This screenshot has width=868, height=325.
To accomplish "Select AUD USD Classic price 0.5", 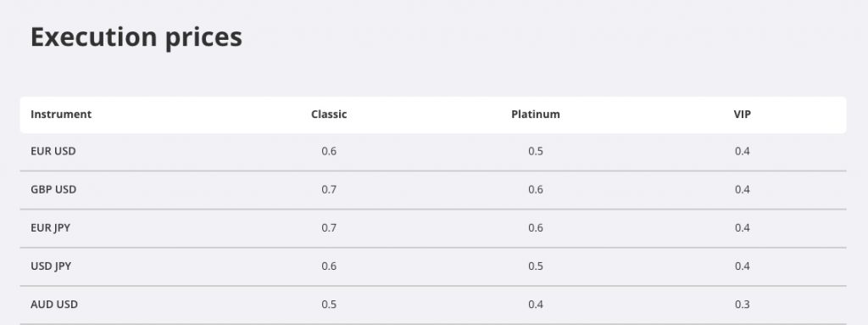I will pyautogui.click(x=329, y=305).
